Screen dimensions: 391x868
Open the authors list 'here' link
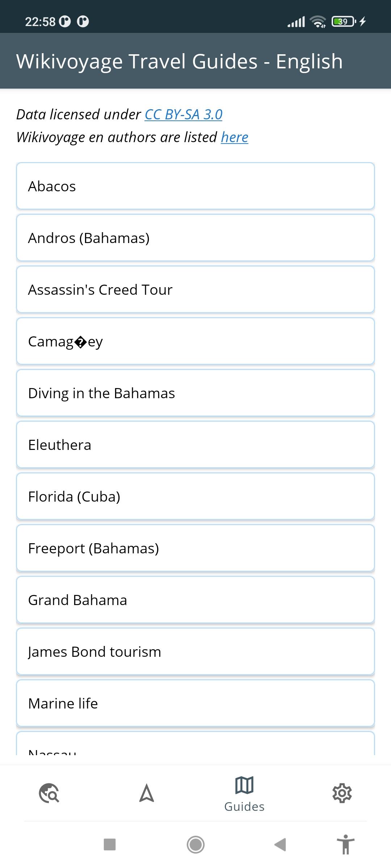(235, 137)
